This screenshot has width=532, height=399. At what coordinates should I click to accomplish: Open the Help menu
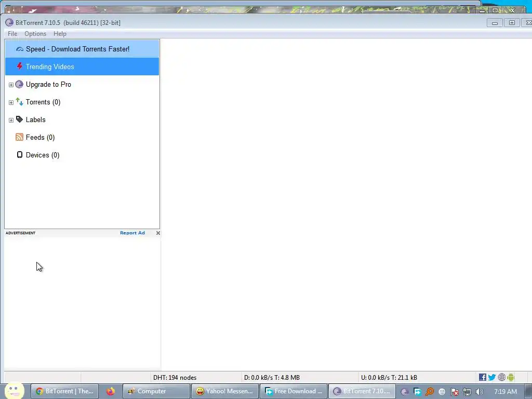click(60, 34)
